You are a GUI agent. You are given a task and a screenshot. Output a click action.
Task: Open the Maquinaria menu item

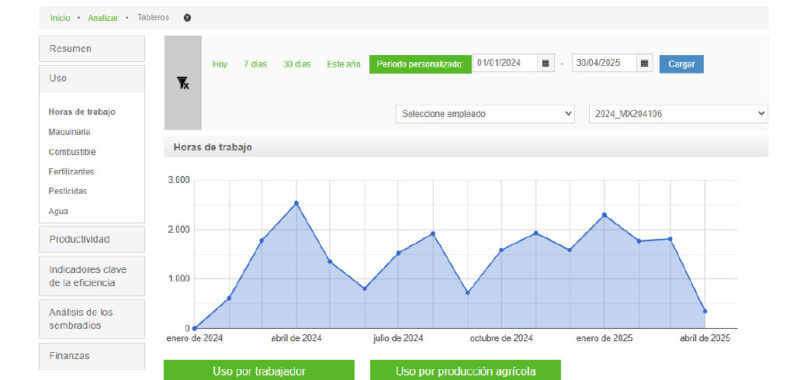[x=69, y=132]
